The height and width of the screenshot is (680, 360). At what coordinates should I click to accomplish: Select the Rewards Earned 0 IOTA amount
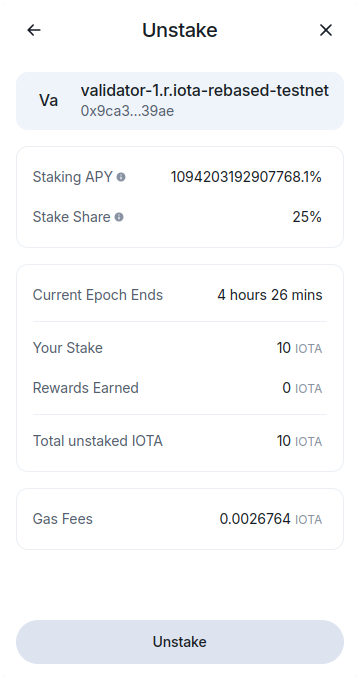[x=302, y=388]
